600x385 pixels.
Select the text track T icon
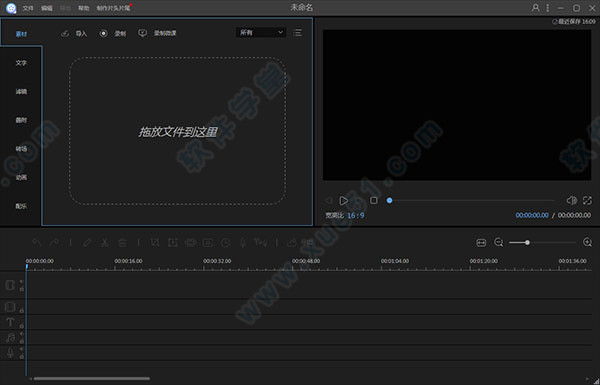(x=10, y=322)
